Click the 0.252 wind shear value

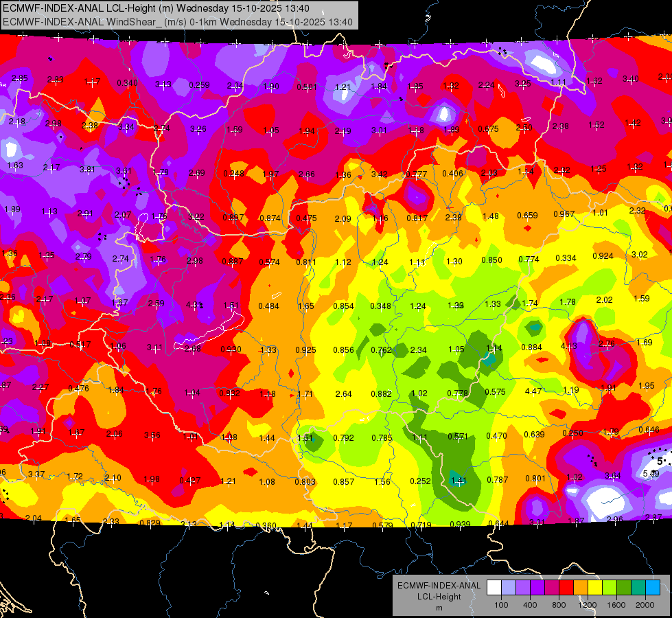(x=420, y=481)
